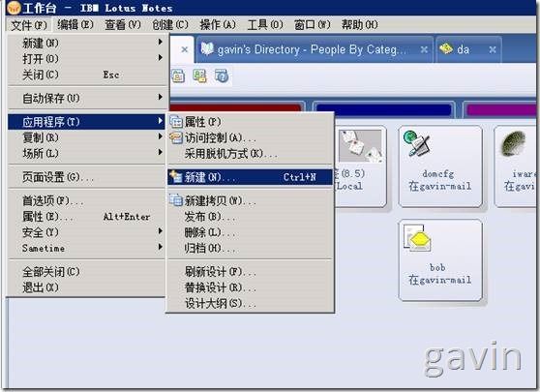Open the 帮助(H) menu

(360, 25)
